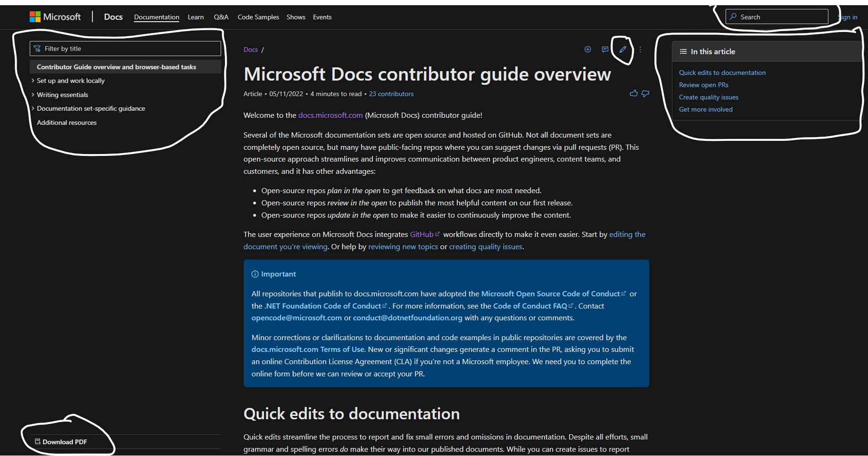This screenshot has height=456, width=868.
Task: Click the thumbs up icon
Action: [634, 93]
